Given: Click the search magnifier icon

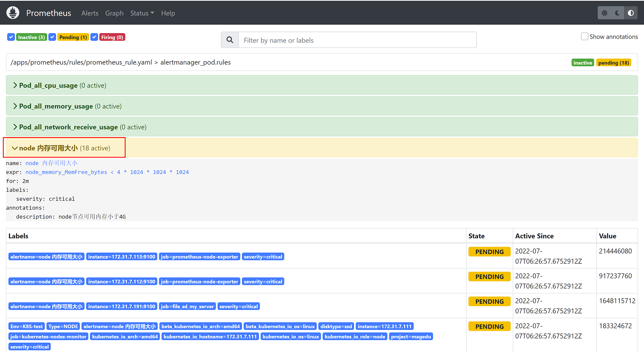Looking at the screenshot, I should (230, 40).
